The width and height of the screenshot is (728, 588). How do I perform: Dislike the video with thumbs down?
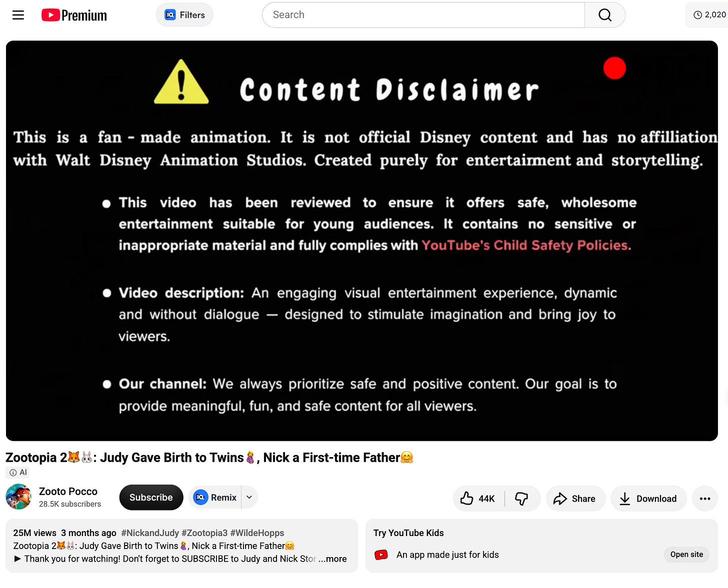[522, 499]
